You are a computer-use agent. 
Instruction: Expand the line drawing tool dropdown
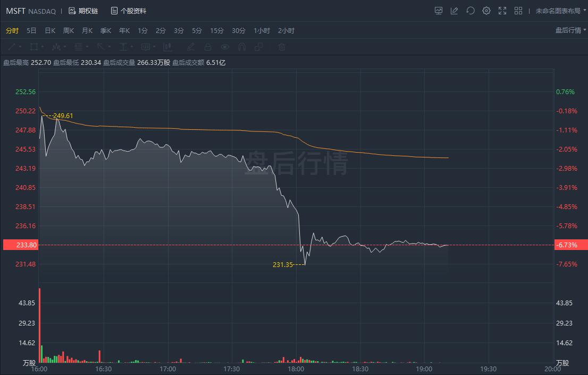point(14,47)
